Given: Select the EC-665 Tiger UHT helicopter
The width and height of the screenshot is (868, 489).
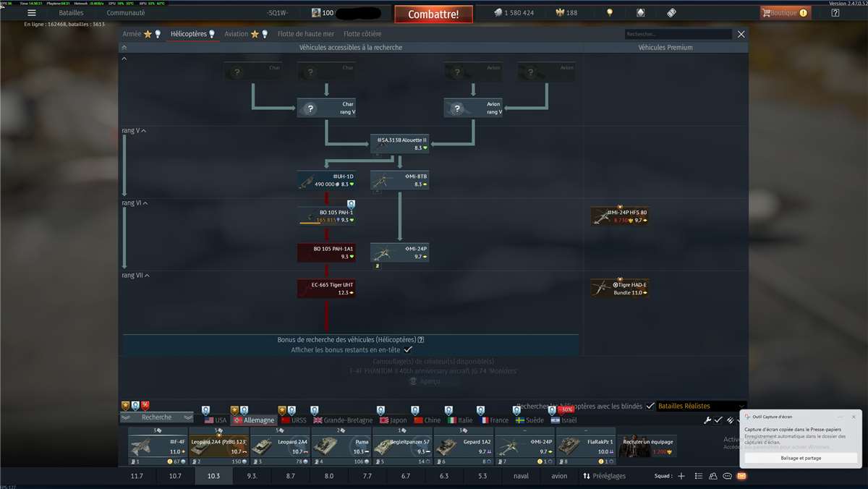Looking at the screenshot, I should [x=326, y=289].
